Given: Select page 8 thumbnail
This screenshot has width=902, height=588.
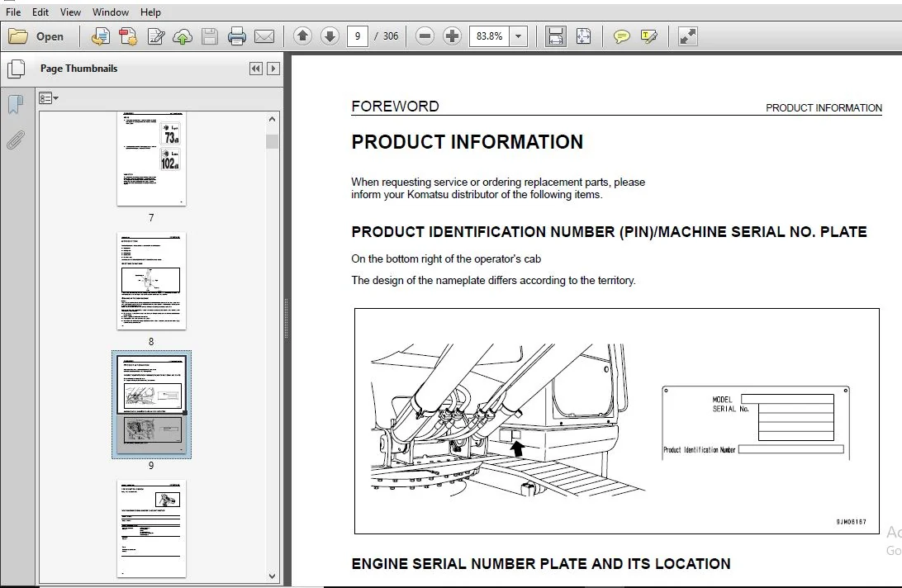Looking at the screenshot, I should [x=151, y=281].
